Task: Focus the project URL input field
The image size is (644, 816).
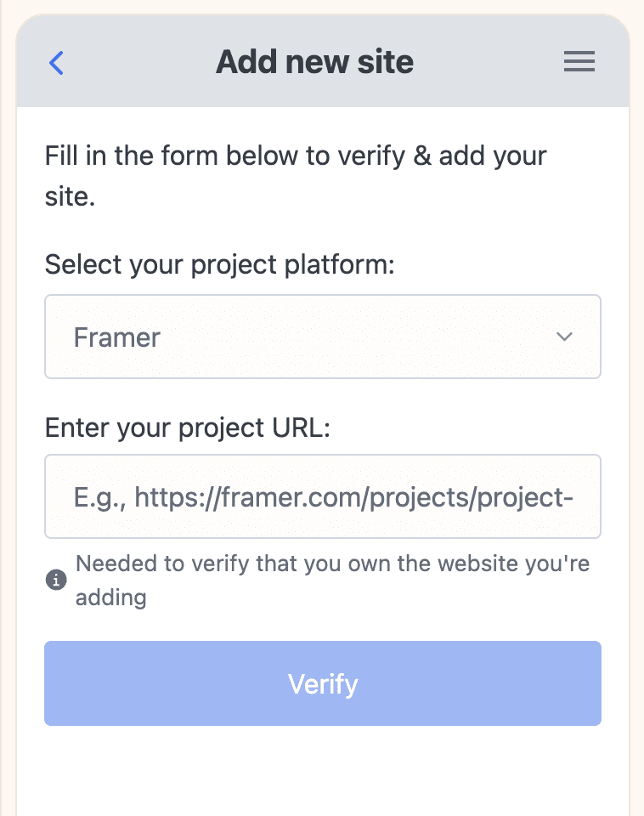Action: click(x=322, y=496)
